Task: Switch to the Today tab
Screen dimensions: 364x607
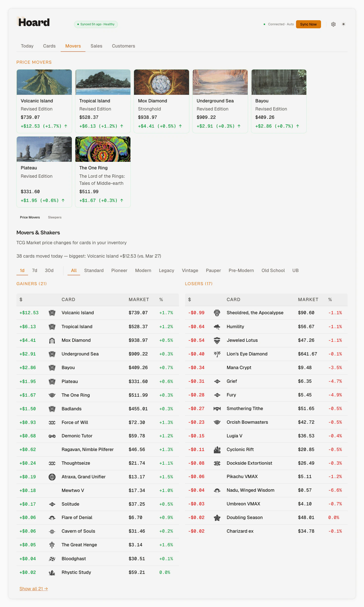Action: click(x=27, y=46)
